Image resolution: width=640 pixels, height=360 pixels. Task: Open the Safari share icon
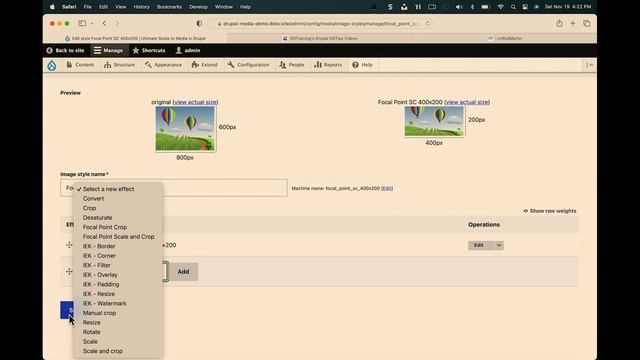point(559,24)
